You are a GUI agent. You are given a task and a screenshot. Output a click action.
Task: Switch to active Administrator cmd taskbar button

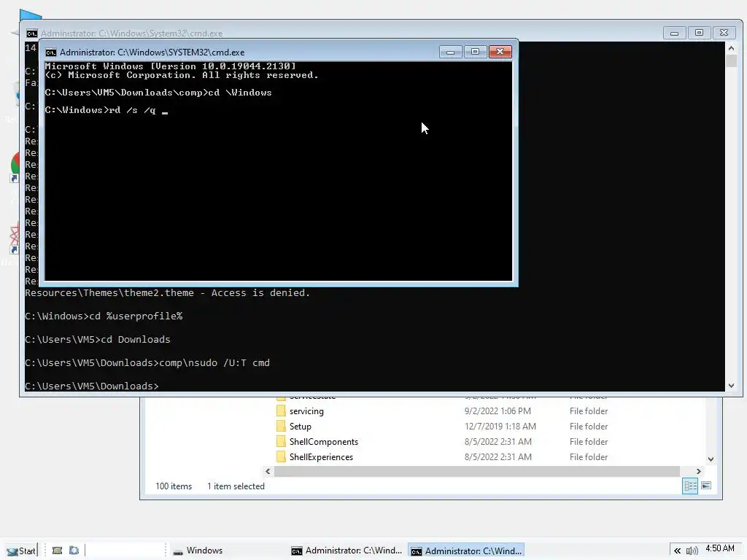[466, 551]
